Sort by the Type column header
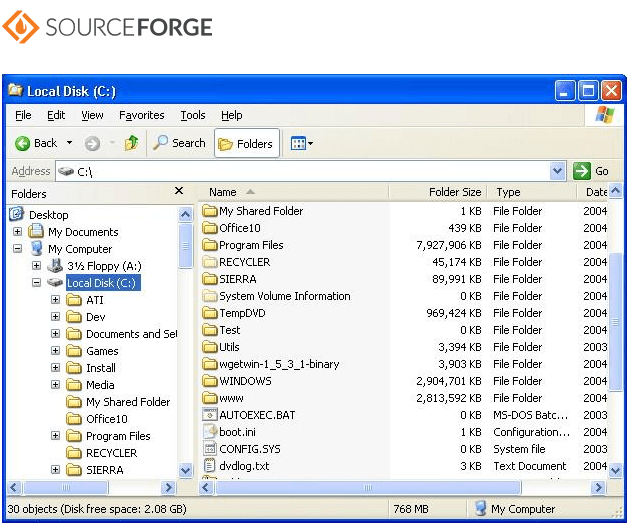 pyautogui.click(x=531, y=192)
